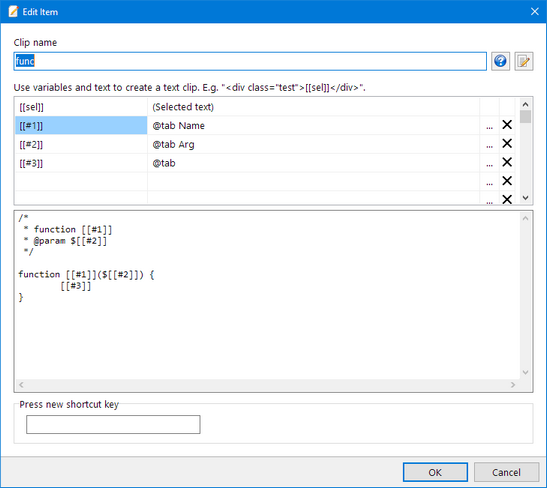Remove the [[#3]] variable using X icon
The width and height of the screenshot is (547, 488).
[x=507, y=163]
